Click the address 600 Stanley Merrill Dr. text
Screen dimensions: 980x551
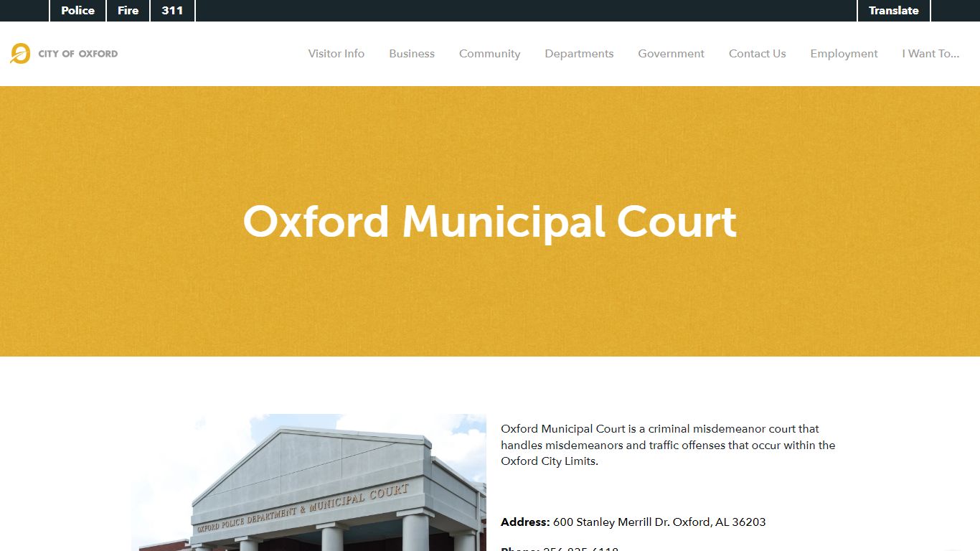click(x=659, y=522)
